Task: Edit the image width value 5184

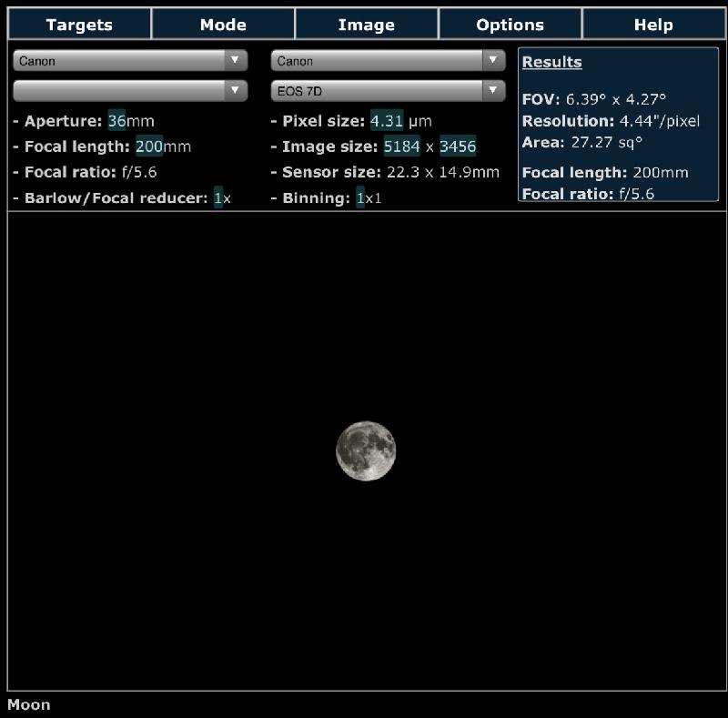Action: 401,147
